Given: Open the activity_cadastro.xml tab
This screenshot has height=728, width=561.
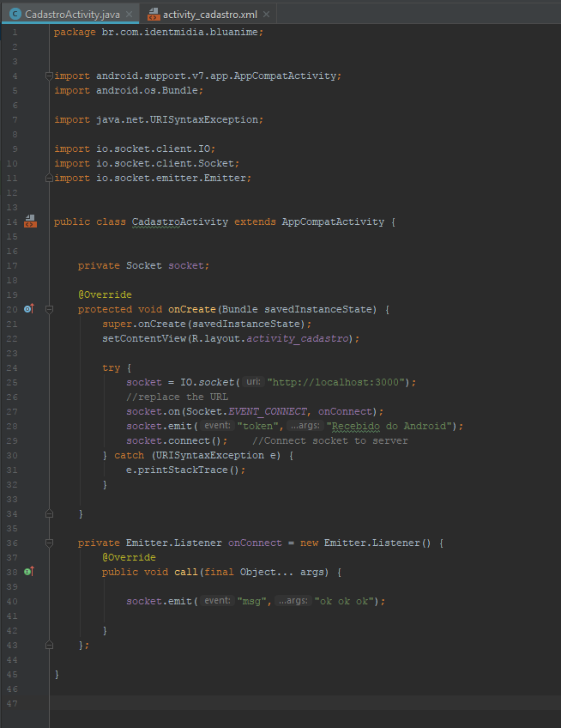Looking at the screenshot, I should (x=210, y=15).
